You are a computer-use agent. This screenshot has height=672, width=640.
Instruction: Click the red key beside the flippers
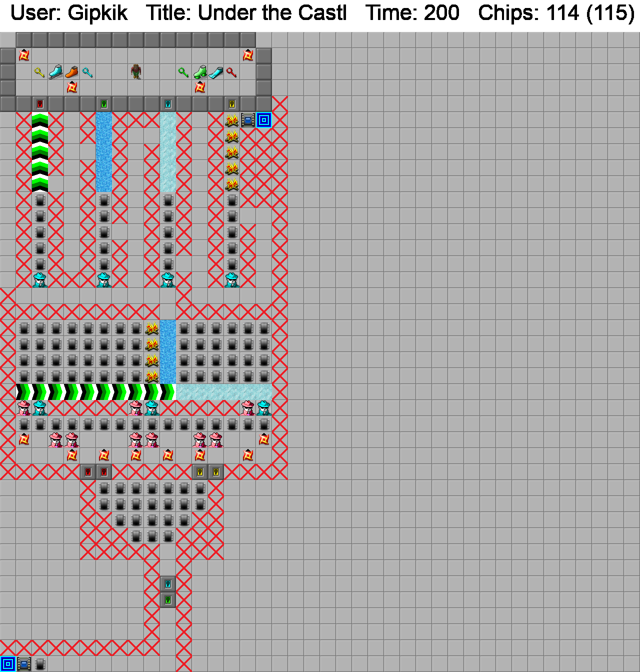(231, 72)
